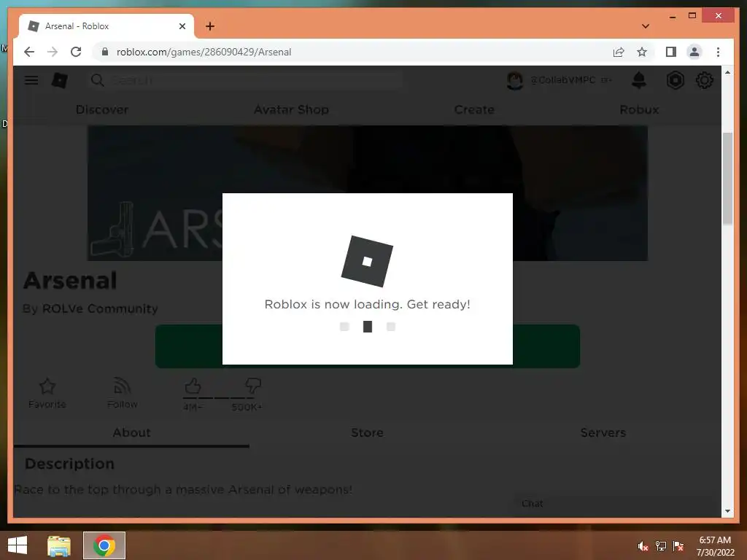Viewport: 747px width, 560px height.
Task: Click page scrollbar up arrow
Action: pyautogui.click(x=727, y=72)
